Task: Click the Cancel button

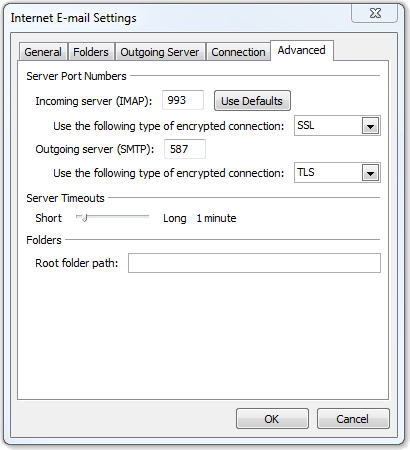Action: coord(353,419)
